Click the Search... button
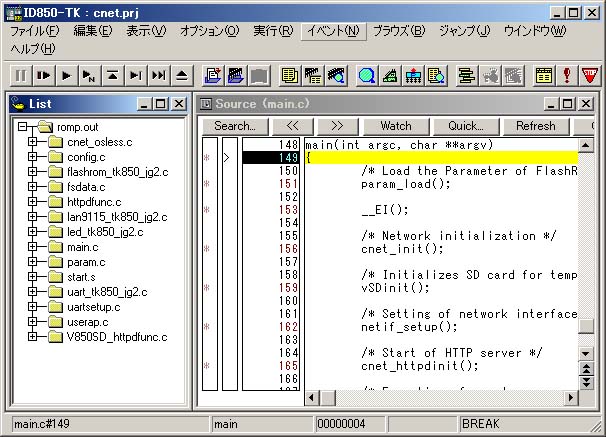Viewport: 606px width, 437px height. pos(235,126)
